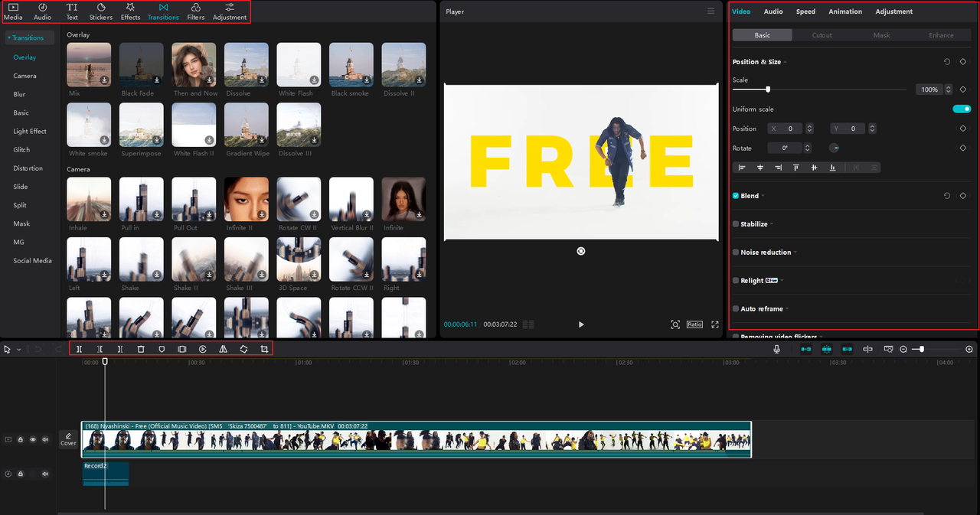
Task: Open the Effects tab
Action: pyautogui.click(x=131, y=11)
